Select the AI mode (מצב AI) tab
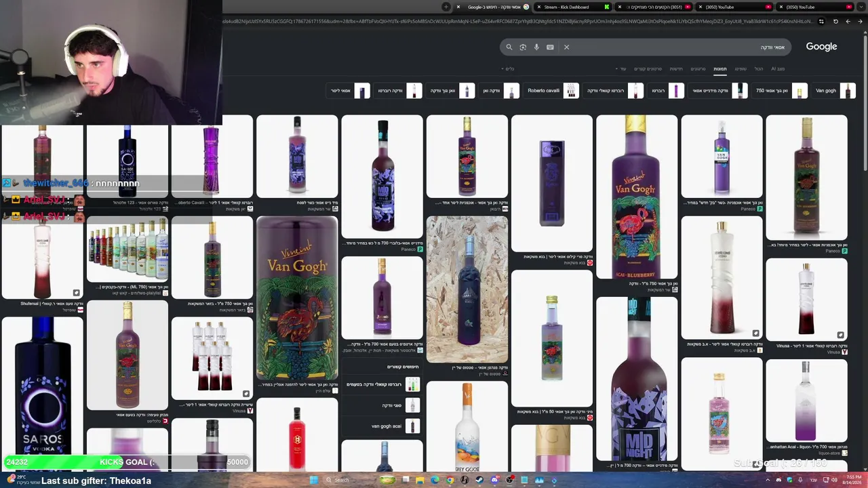This screenshot has width=868, height=488. 778,68
